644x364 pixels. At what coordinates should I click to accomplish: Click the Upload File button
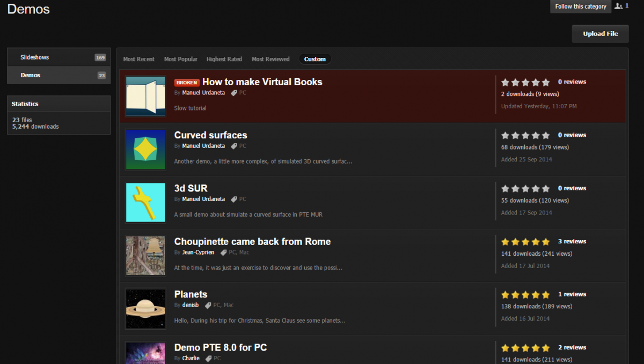[600, 34]
